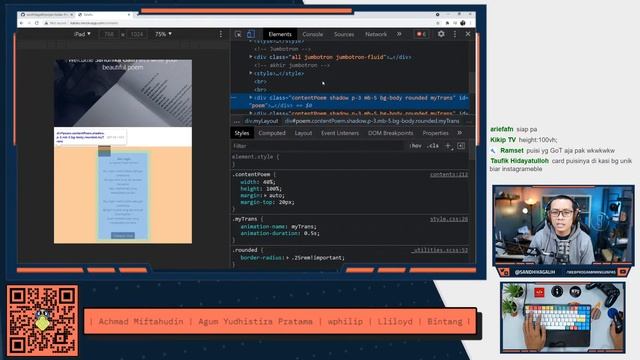Viewport: 640px width, 360px height.
Task: Switch to the Network tab
Action: click(376, 34)
